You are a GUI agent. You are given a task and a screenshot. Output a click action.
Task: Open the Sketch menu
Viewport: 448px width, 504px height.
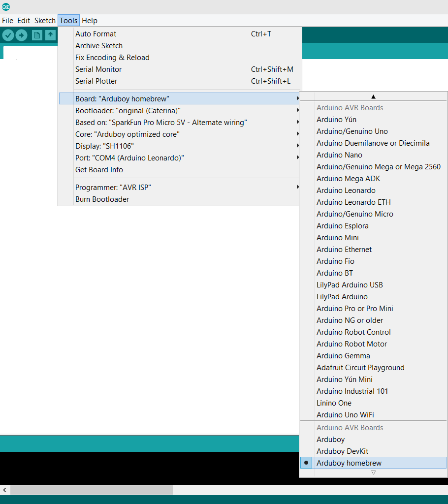(45, 21)
